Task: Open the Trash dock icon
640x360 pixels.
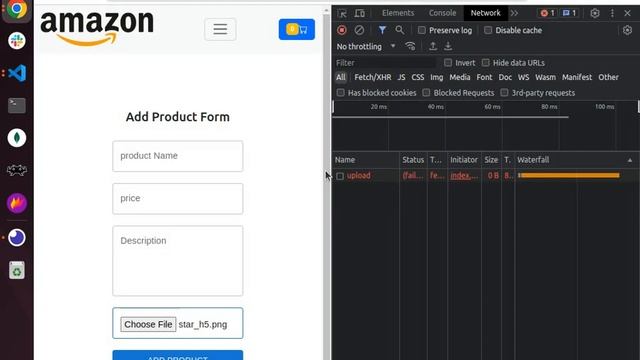Action: 17,270
